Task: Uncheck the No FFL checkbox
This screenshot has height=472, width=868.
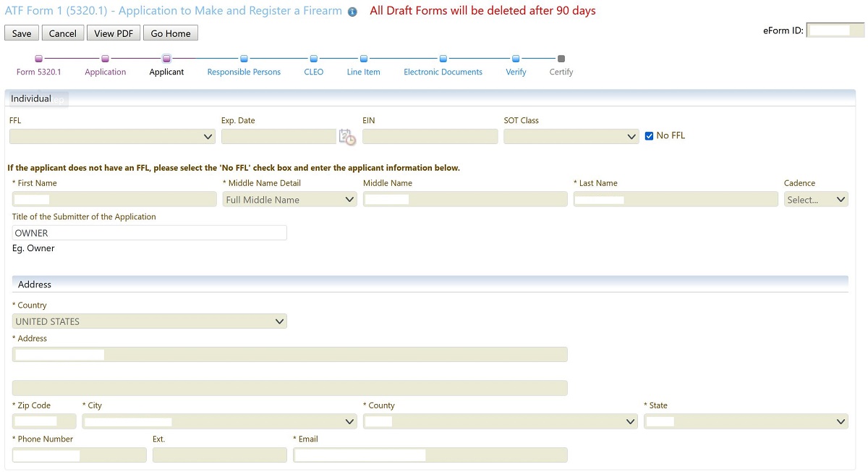Action: (649, 136)
